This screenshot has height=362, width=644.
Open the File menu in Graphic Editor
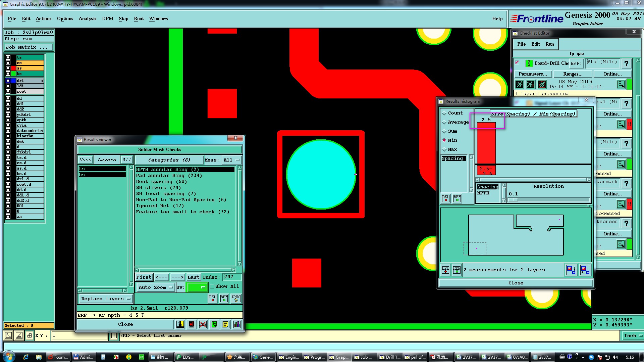(x=12, y=18)
